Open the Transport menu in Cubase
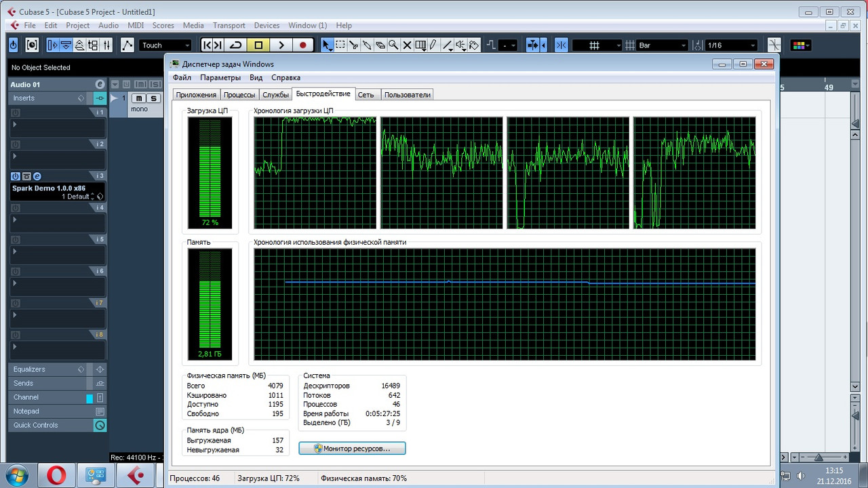The image size is (868, 488). click(x=229, y=25)
